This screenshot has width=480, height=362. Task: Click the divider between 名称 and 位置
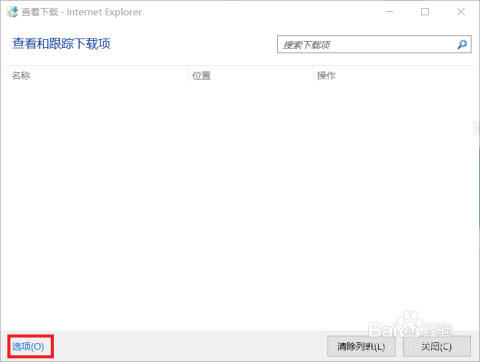click(x=188, y=76)
